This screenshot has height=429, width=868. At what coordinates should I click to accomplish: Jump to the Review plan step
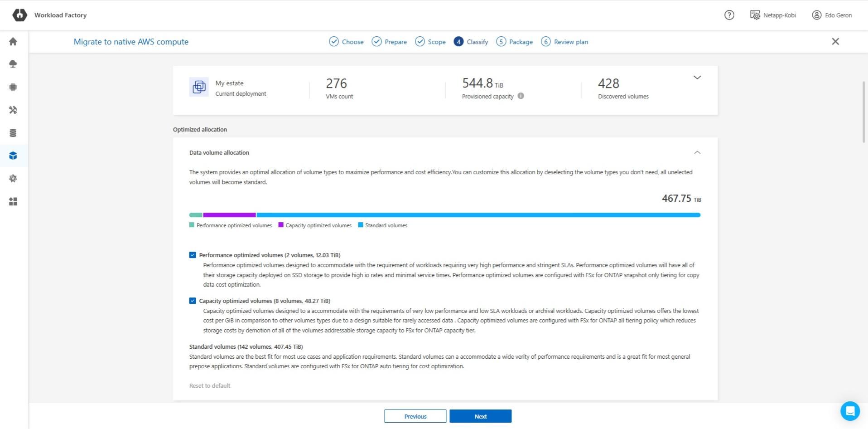[565, 42]
